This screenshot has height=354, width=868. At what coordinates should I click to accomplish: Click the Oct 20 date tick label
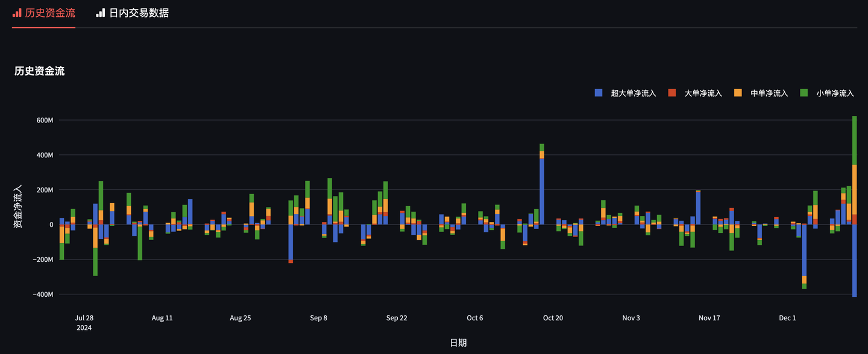point(553,318)
